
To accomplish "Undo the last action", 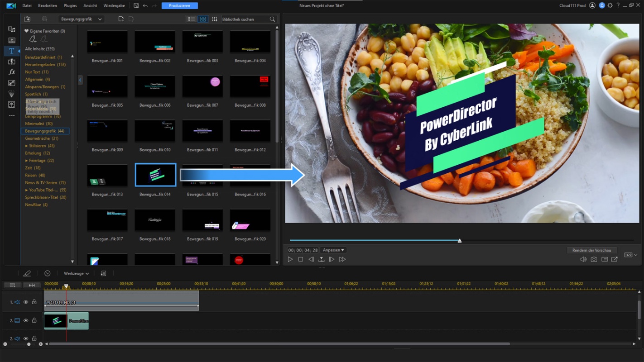I will [145, 5].
